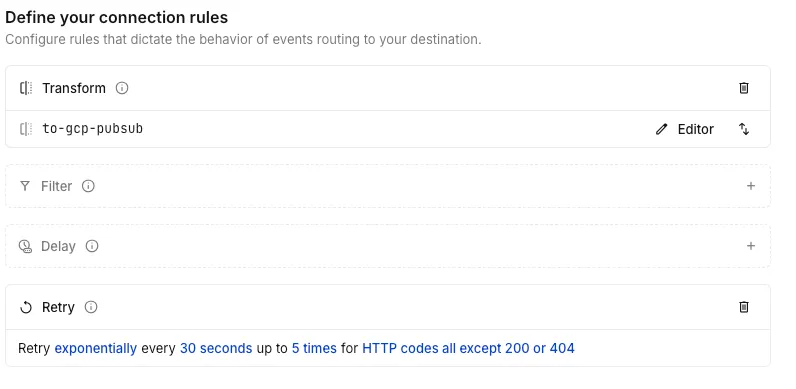Select the to-gcp-pubsub transformation name
This screenshot has width=796, height=389.
point(92,128)
